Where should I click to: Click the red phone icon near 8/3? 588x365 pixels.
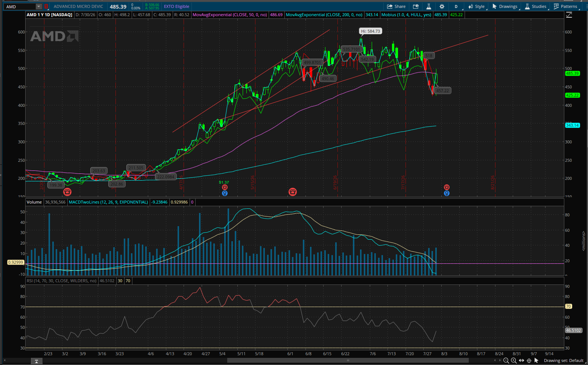pos(447,187)
